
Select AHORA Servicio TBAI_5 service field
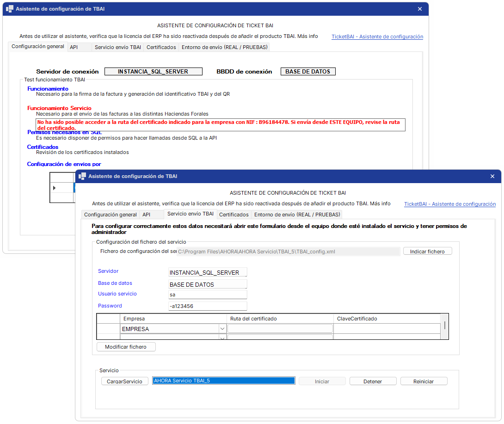(x=224, y=381)
